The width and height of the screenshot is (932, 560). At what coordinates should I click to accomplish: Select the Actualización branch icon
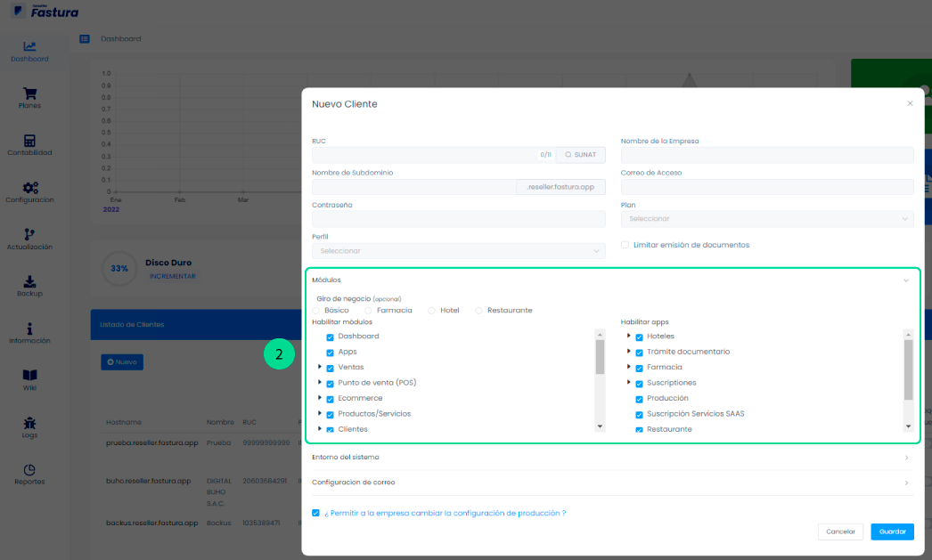click(29, 234)
